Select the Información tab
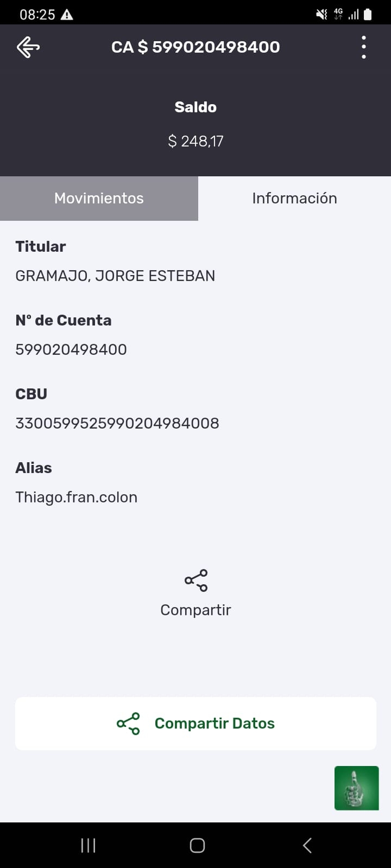 [294, 198]
